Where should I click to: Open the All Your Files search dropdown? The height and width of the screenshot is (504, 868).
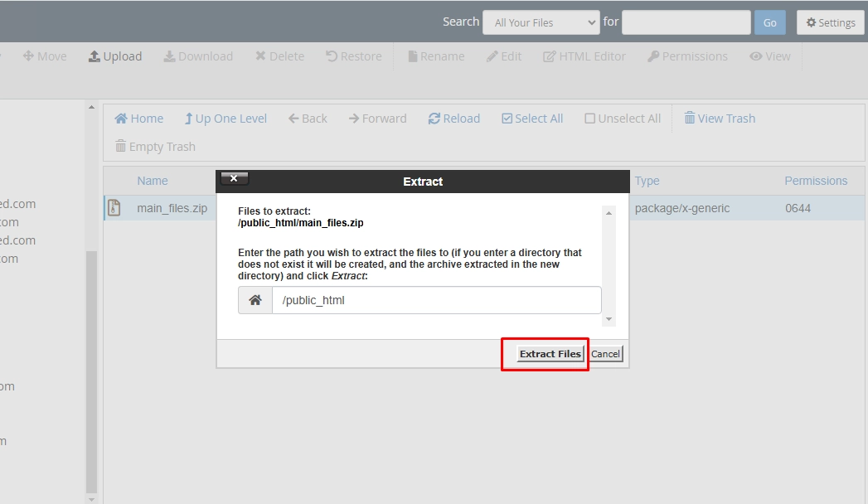click(541, 22)
